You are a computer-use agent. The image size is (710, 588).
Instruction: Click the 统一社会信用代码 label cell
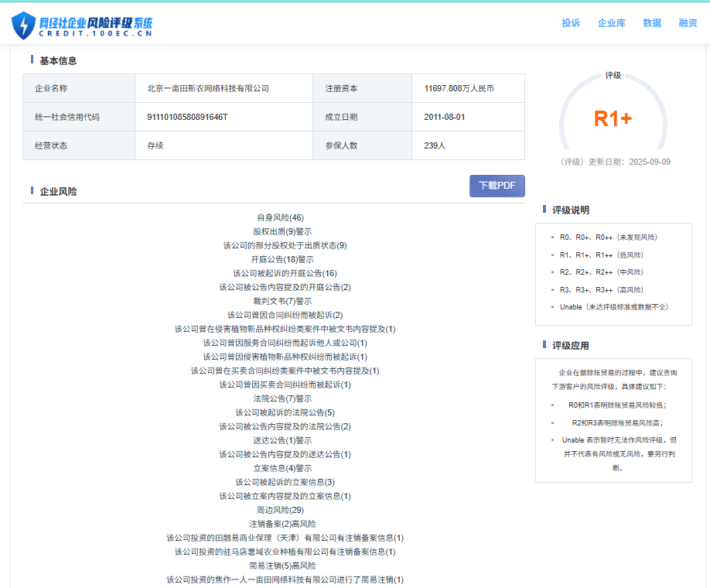click(79, 117)
